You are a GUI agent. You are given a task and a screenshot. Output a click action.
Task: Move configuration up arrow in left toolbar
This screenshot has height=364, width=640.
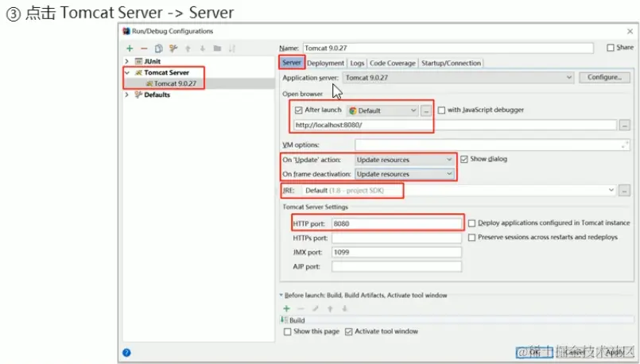(188, 48)
